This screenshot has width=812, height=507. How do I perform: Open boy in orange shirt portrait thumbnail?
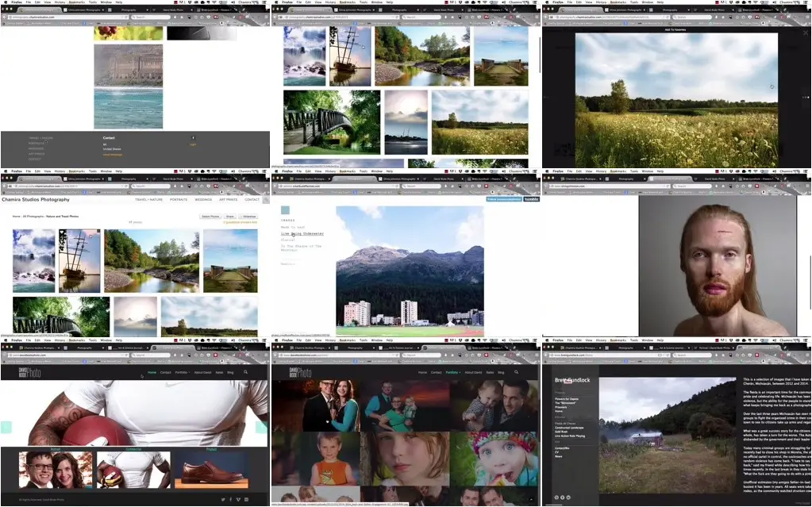(315, 459)
